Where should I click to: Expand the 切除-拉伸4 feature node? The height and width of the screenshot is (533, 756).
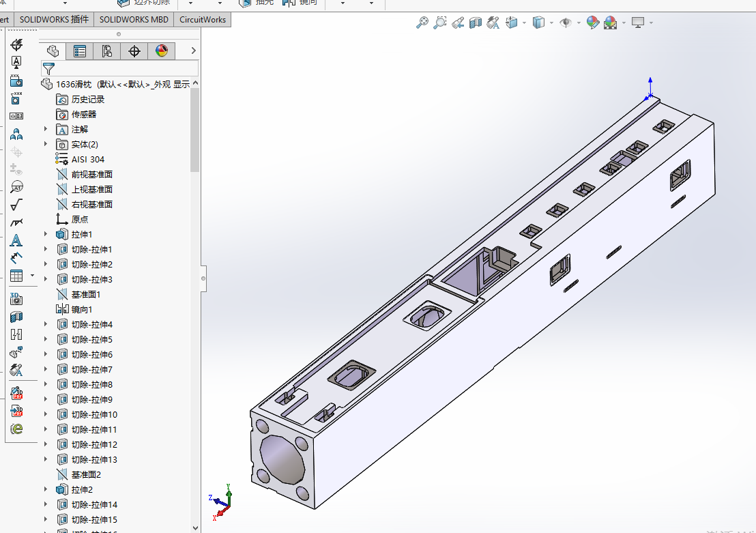click(x=46, y=324)
